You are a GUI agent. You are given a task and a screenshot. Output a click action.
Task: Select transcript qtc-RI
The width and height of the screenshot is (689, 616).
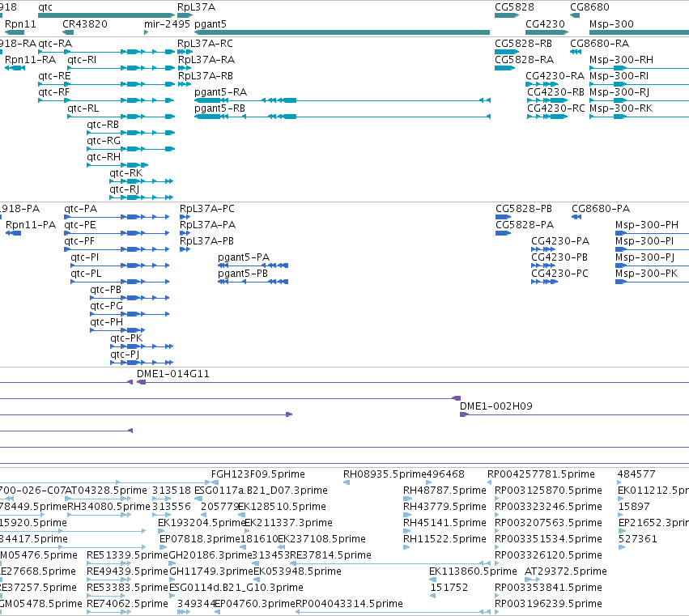(121, 68)
